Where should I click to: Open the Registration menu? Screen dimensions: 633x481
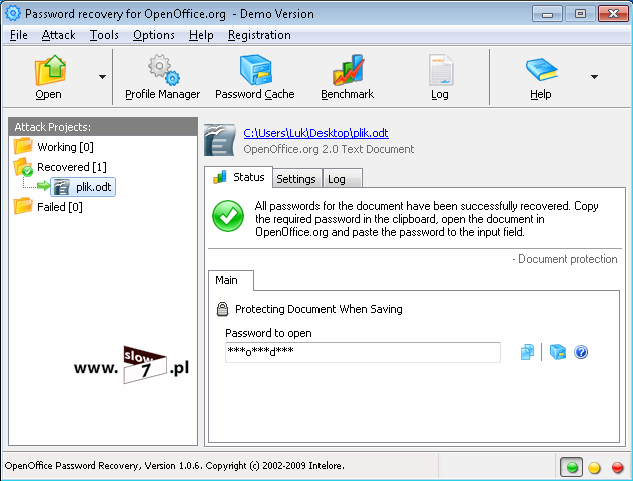point(259,35)
